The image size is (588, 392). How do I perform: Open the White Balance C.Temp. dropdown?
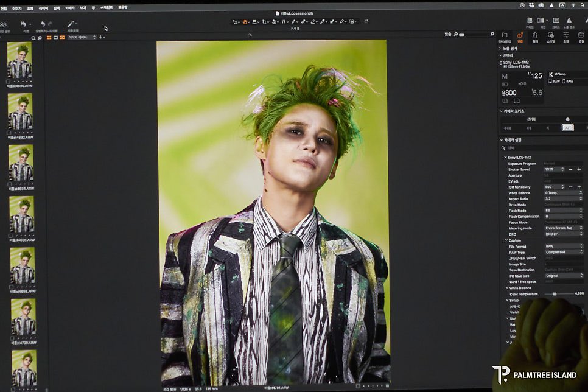click(x=563, y=193)
